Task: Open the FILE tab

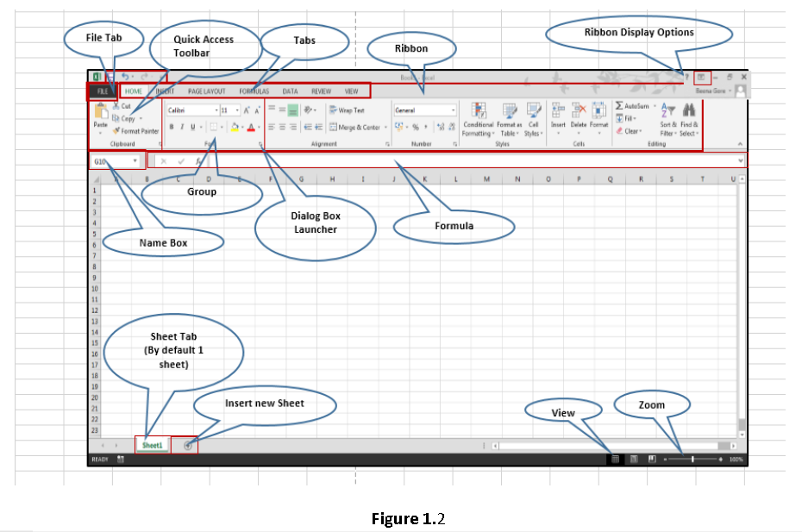Action: pos(103,91)
